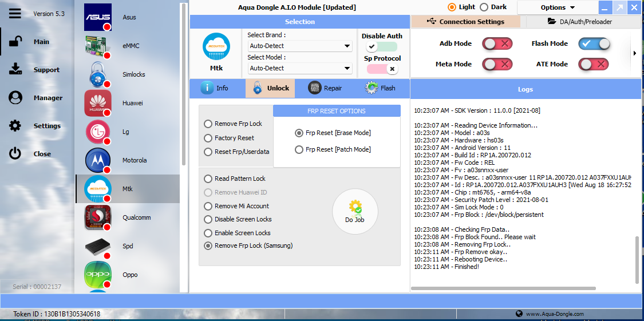The image size is (644, 321).
Task: Open the Options dropdown menu
Action: pos(558,7)
